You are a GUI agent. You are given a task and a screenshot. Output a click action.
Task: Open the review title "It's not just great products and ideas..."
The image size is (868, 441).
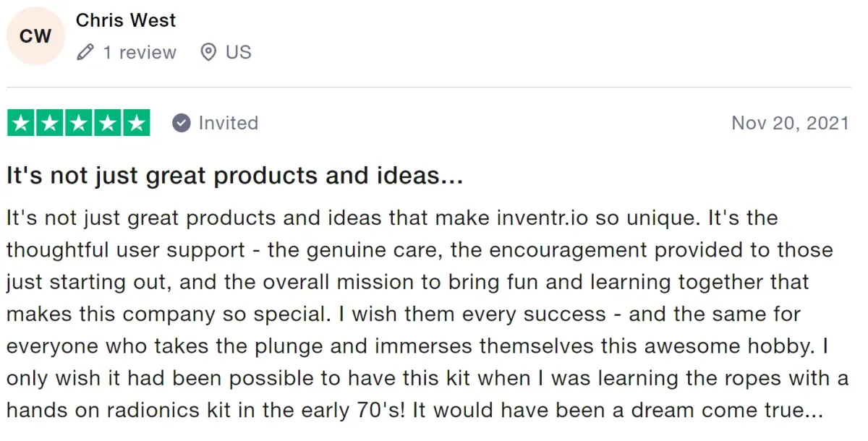coord(234,176)
